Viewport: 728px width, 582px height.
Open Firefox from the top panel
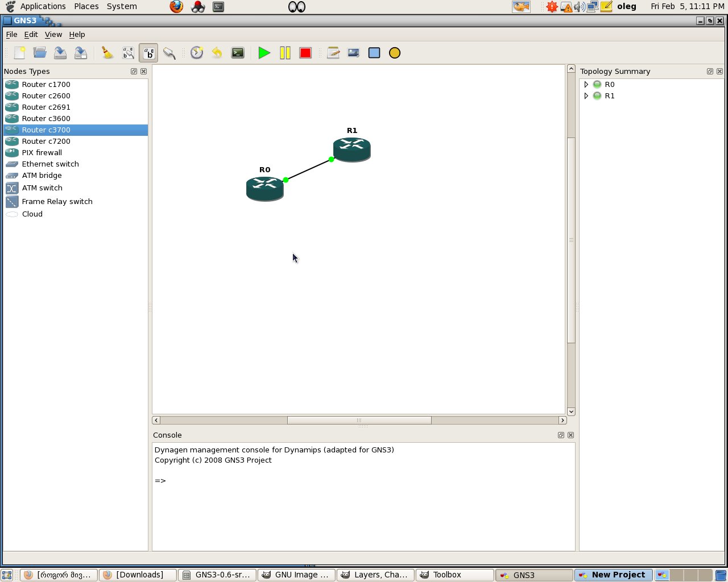point(176,7)
